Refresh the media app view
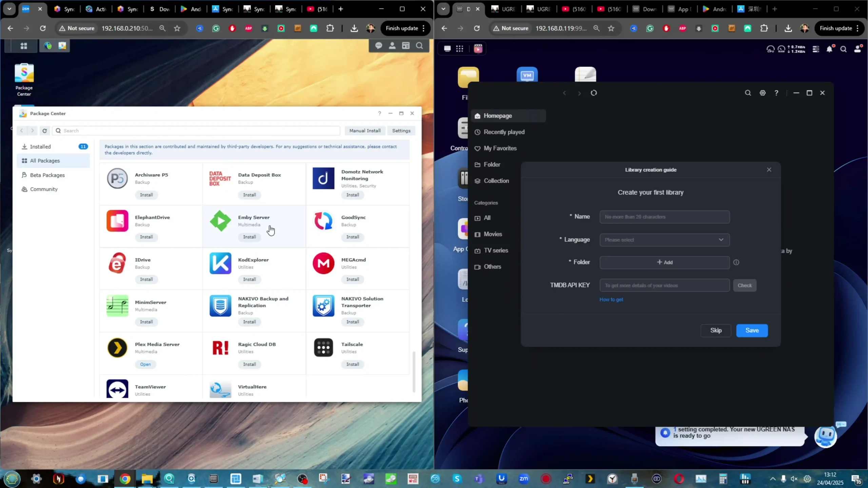Screen dimensions: 868x488 click(x=594, y=93)
